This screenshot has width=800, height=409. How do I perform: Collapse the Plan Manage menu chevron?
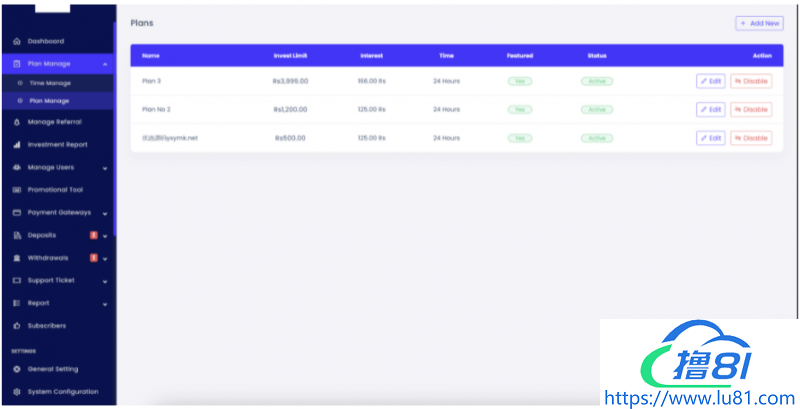point(105,64)
